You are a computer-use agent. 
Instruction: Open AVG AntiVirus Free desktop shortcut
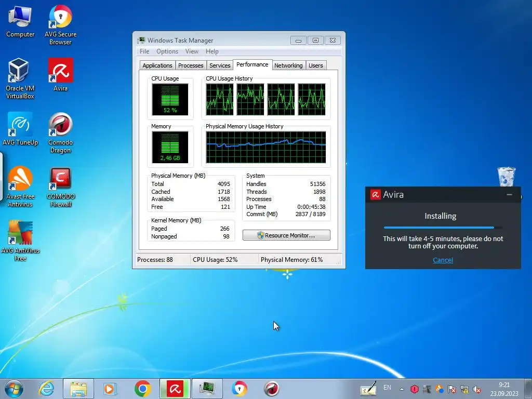(20, 240)
